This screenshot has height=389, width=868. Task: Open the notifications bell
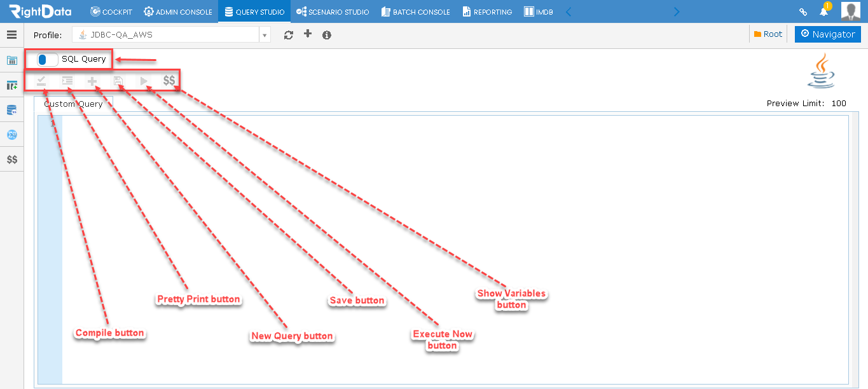tap(823, 11)
